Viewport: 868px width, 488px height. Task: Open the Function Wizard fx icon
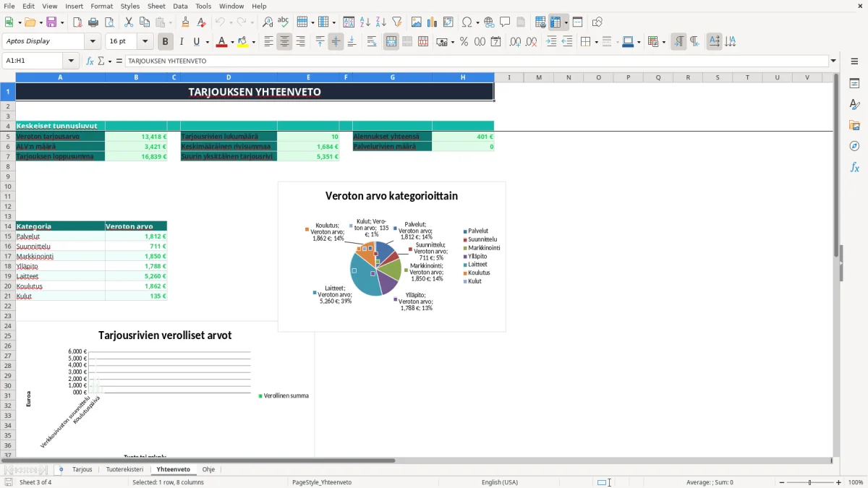90,61
